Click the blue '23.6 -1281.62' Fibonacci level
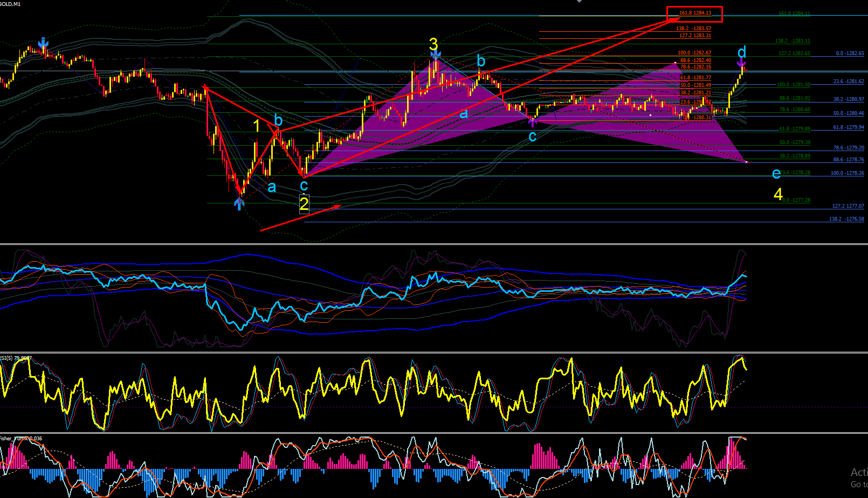 849,81
